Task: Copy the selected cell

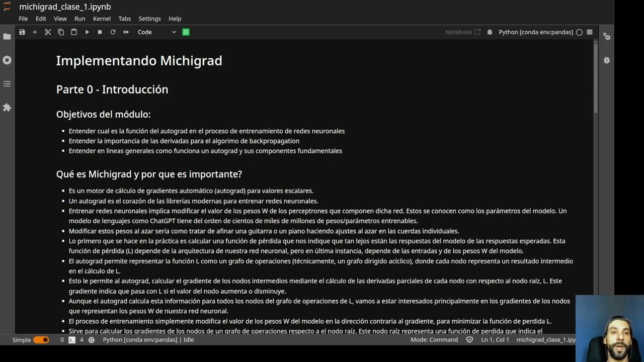Action: coord(61,32)
